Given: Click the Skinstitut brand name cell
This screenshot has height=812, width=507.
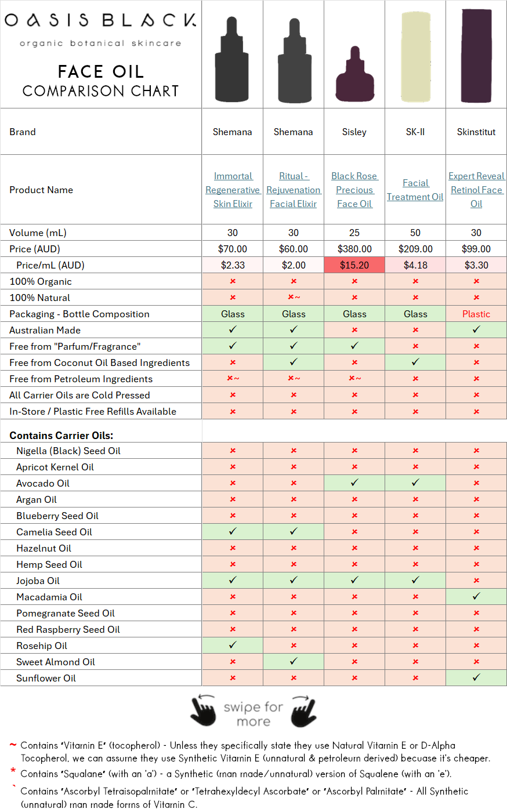Looking at the screenshot, I should click(476, 132).
